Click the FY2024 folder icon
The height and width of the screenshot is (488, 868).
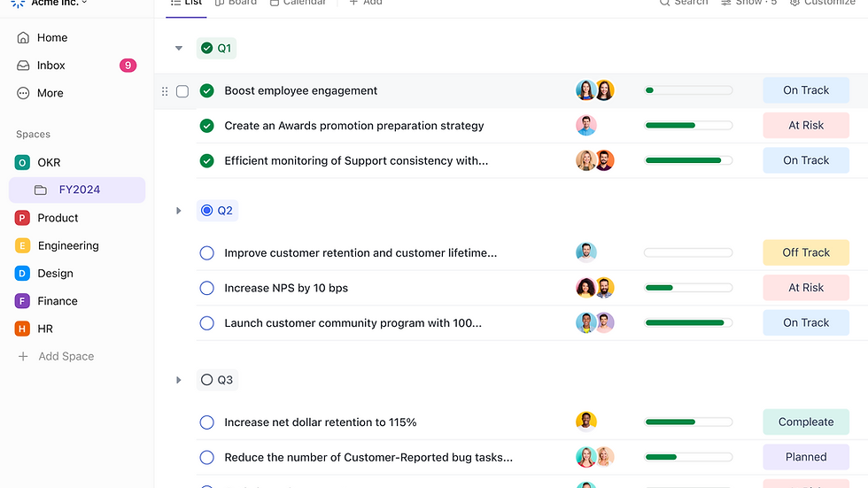41,190
